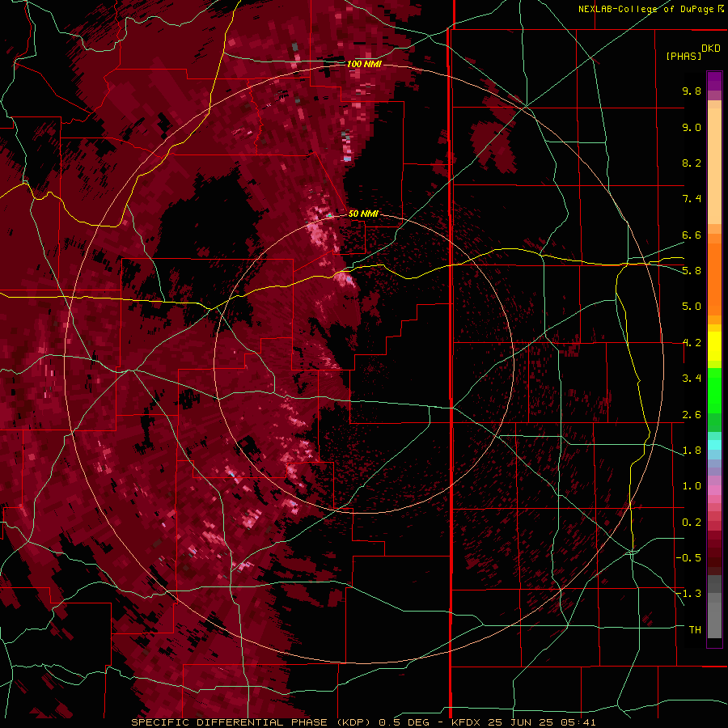This screenshot has height=728, width=728.
Task: Click the 3.4 legend value
Action: [x=692, y=379]
